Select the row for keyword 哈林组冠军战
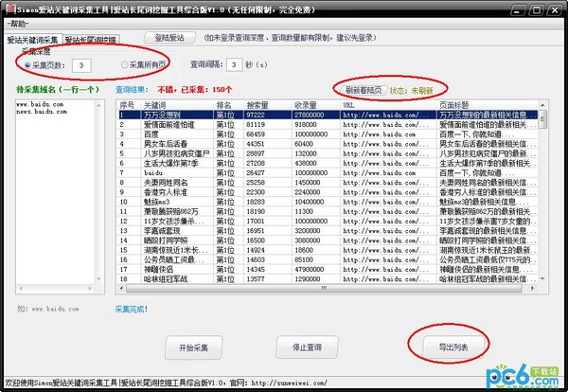This screenshot has height=392, width=568. tap(328, 279)
